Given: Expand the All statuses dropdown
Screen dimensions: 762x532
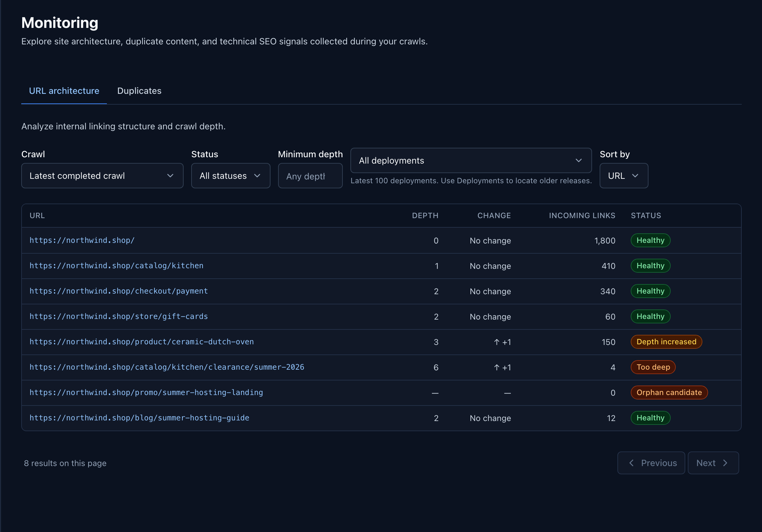Looking at the screenshot, I should [x=231, y=176].
